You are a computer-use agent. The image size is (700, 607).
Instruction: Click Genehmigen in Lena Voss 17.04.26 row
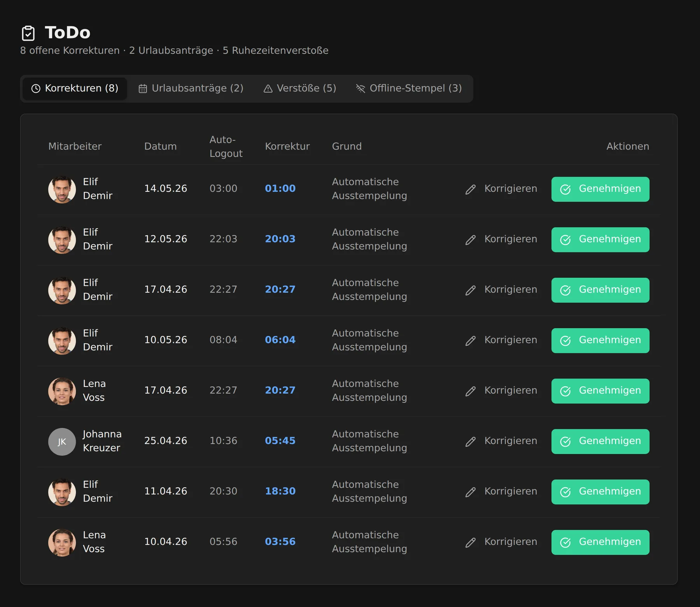coord(600,391)
